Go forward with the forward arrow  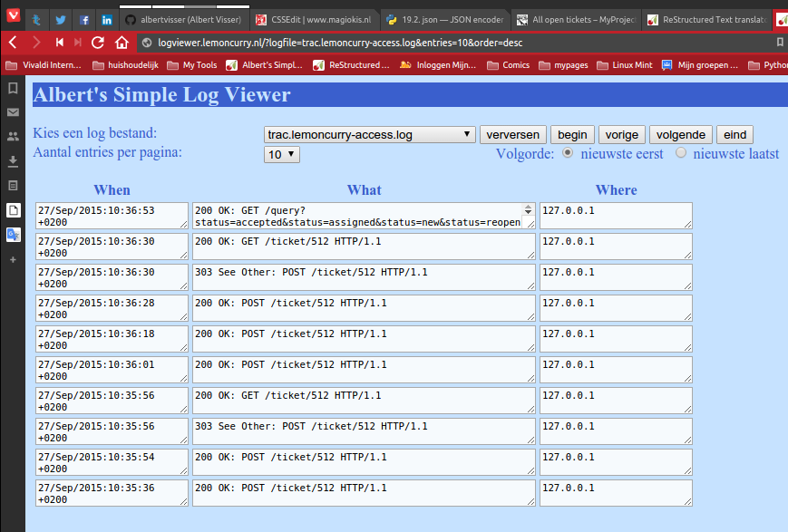(36, 43)
